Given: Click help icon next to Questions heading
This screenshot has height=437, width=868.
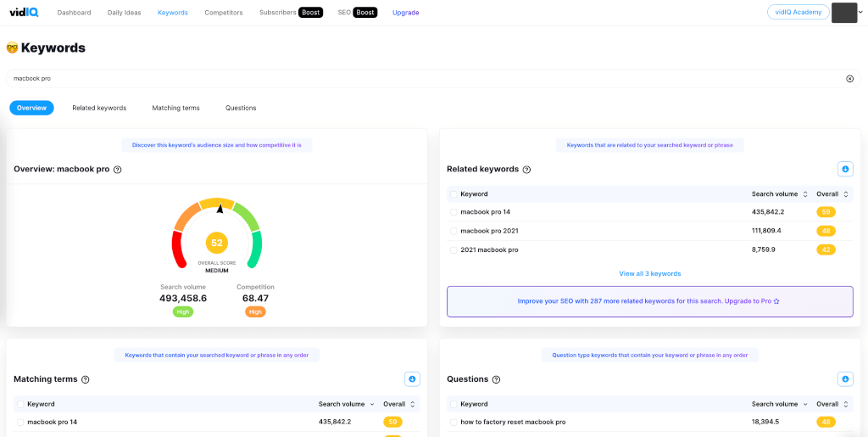Looking at the screenshot, I should click(x=496, y=379).
